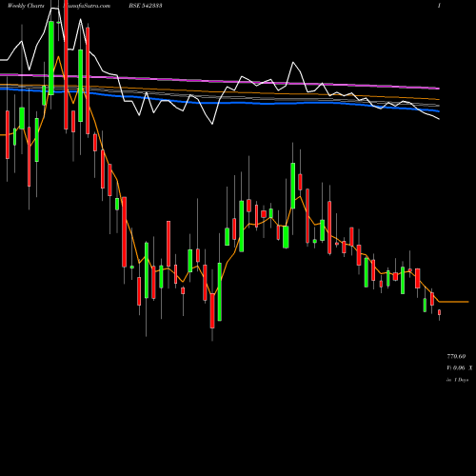Click the 'V: 0.96 X' volume text
This screenshot has height=476, width=476.
[x=460, y=368]
